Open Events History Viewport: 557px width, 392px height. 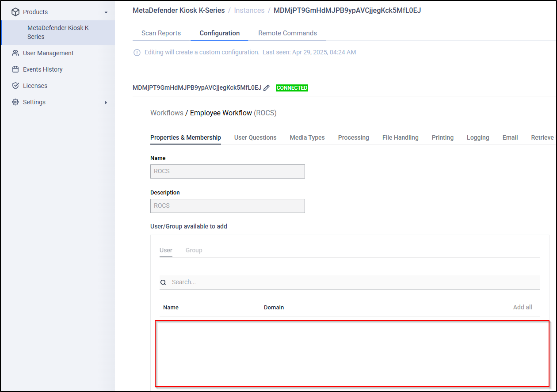[x=43, y=69]
